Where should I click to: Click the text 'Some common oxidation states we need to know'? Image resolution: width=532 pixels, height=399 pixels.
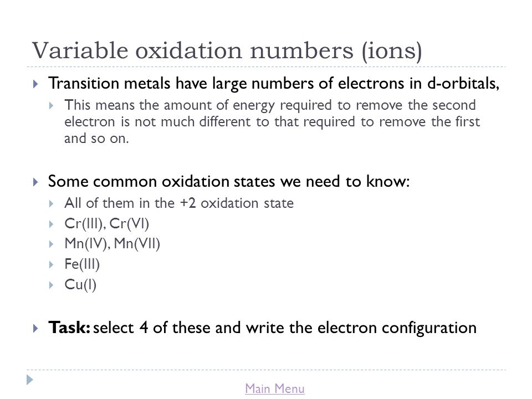(227, 182)
